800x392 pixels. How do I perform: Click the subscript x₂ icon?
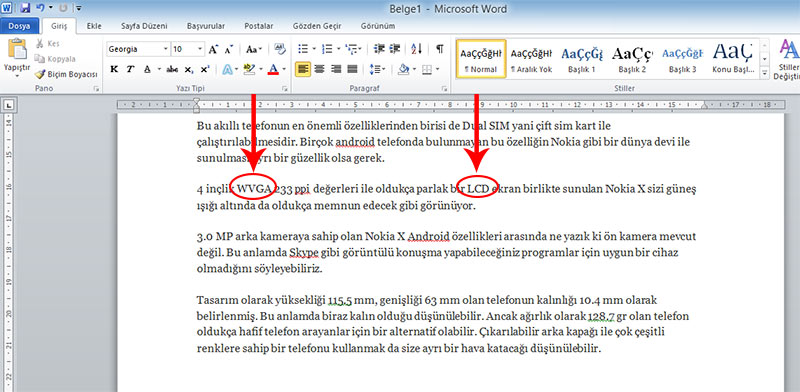189,69
